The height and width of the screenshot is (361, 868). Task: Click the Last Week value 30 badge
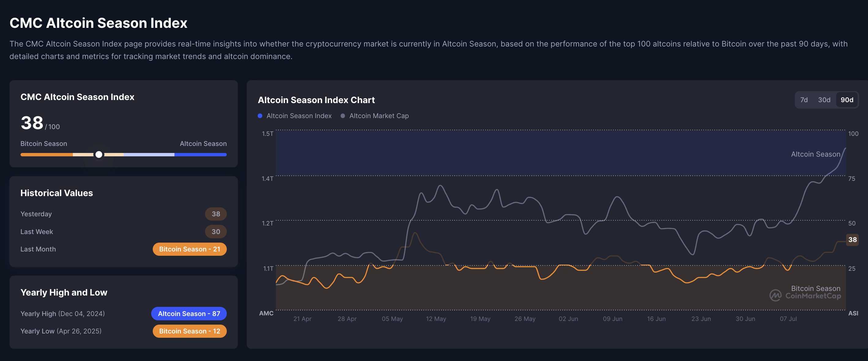coord(216,232)
